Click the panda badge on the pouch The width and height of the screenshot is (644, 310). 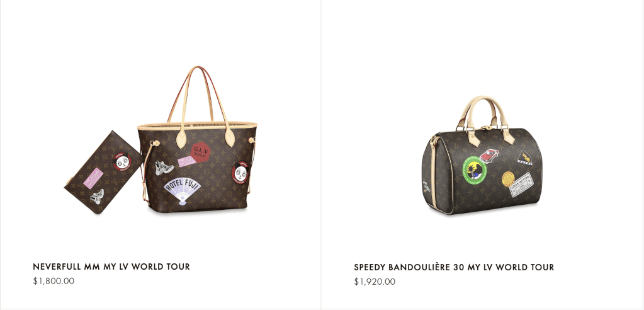(122, 161)
